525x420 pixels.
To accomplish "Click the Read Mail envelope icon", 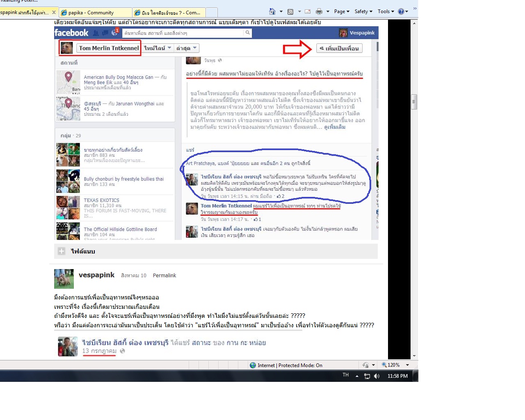I will [x=308, y=11].
